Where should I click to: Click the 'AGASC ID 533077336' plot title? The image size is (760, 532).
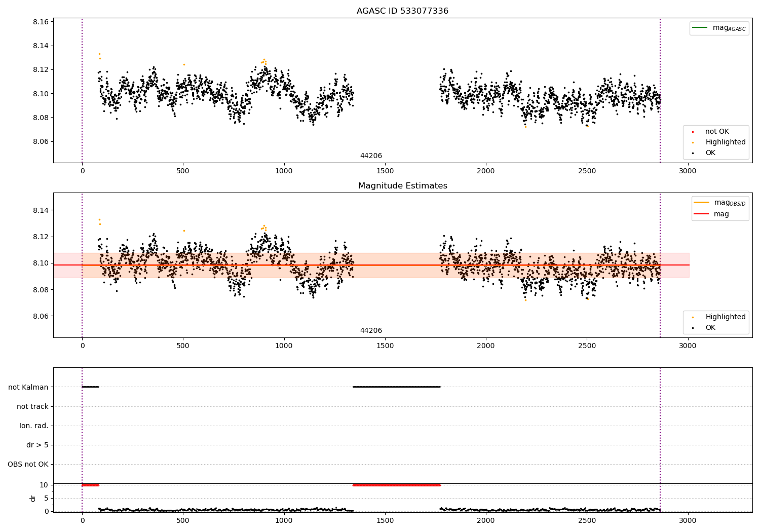402,11
